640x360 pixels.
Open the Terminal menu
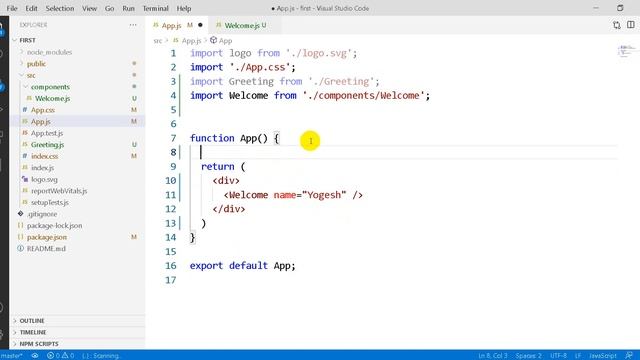(155, 8)
